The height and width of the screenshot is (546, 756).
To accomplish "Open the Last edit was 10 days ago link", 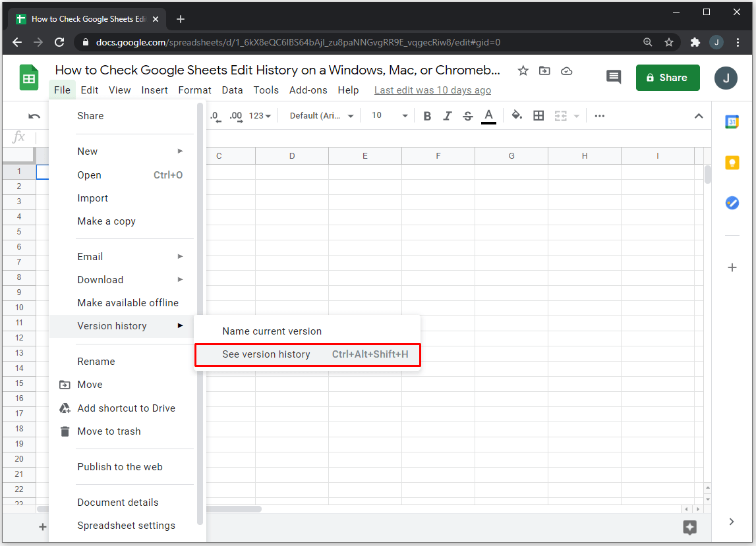I will (432, 90).
